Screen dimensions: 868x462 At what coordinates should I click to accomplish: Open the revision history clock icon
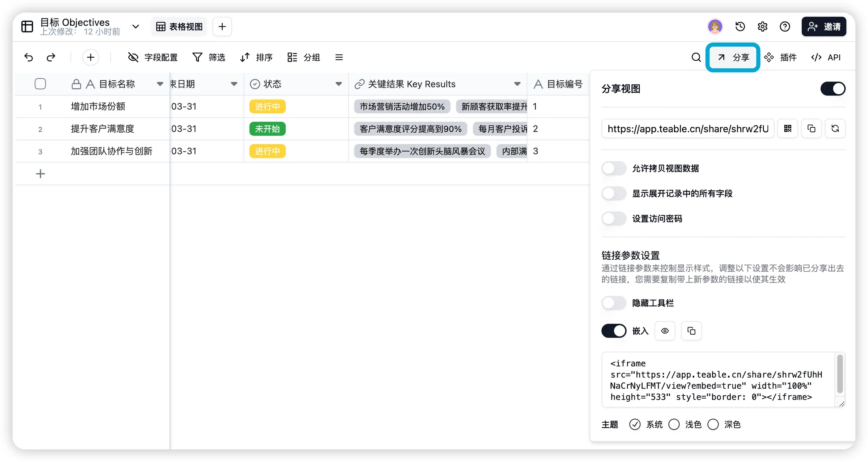click(740, 26)
